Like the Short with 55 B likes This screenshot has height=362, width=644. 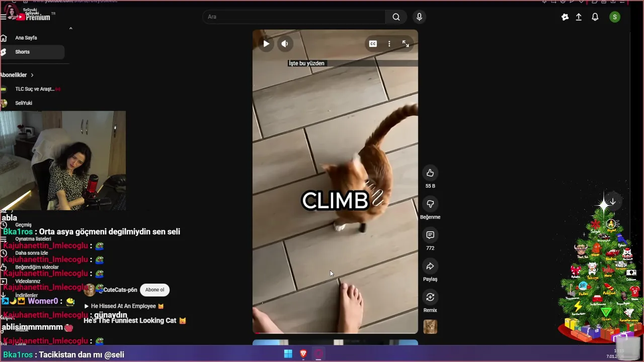pos(430,173)
